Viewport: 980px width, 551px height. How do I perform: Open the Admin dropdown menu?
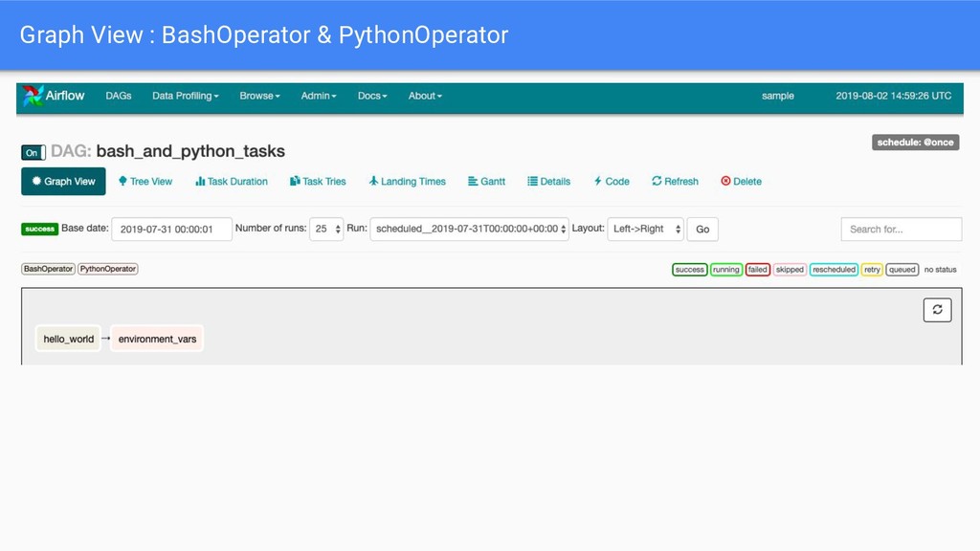click(x=318, y=96)
